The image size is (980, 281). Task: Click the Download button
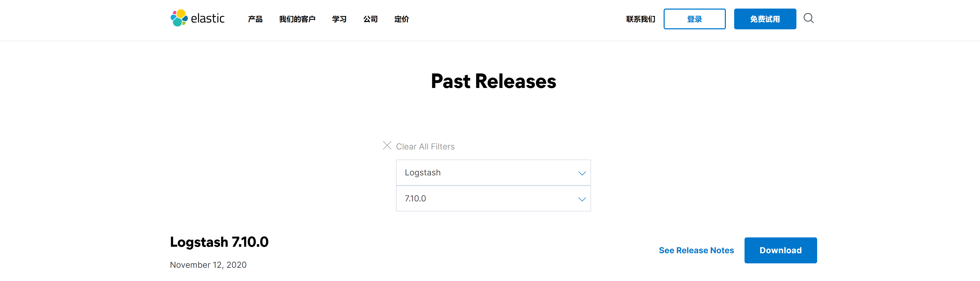[x=780, y=251]
